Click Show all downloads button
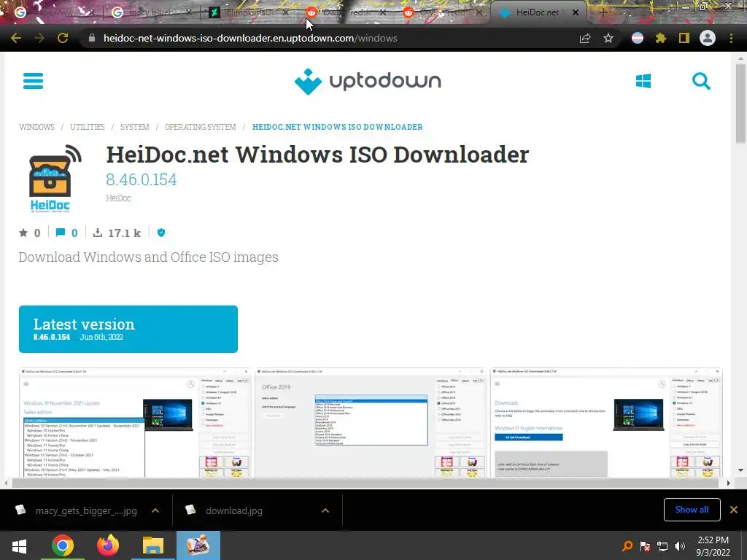 [x=692, y=510]
